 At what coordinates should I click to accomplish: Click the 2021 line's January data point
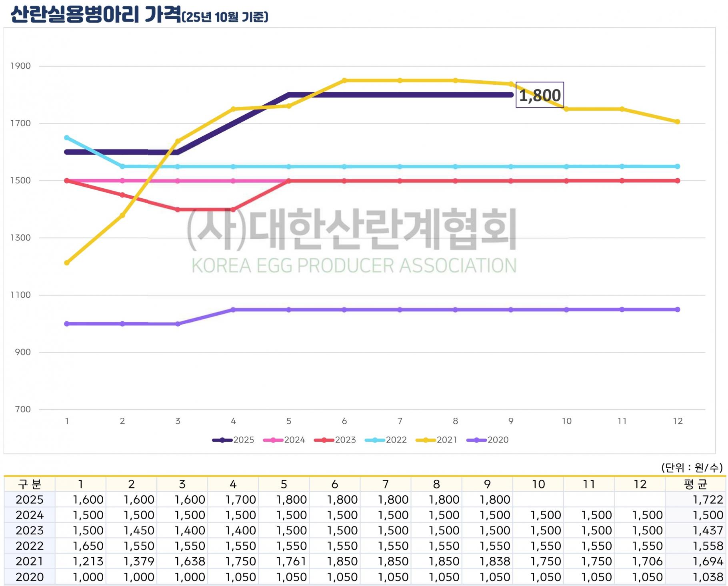point(67,263)
